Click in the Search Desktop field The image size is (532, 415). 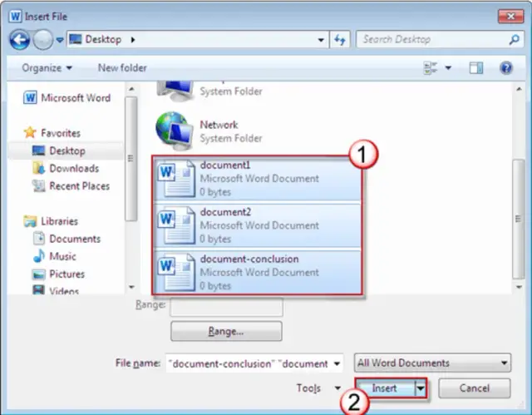[x=432, y=39]
